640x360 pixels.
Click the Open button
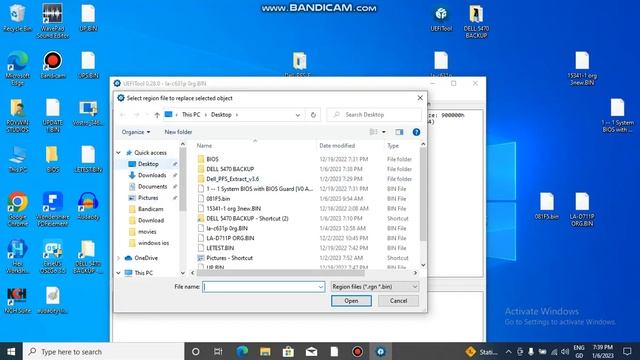[x=351, y=301]
